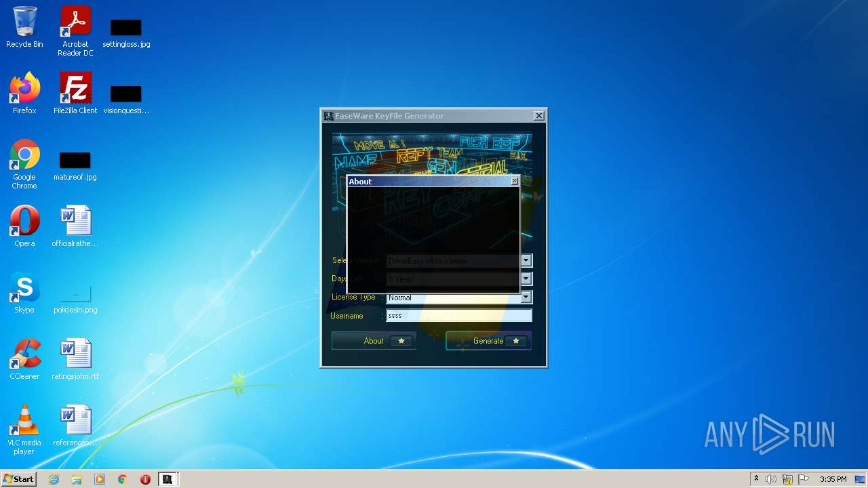Screen dimensions: 868x488
Task: Click the Generate button
Action: click(x=488, y=341)
